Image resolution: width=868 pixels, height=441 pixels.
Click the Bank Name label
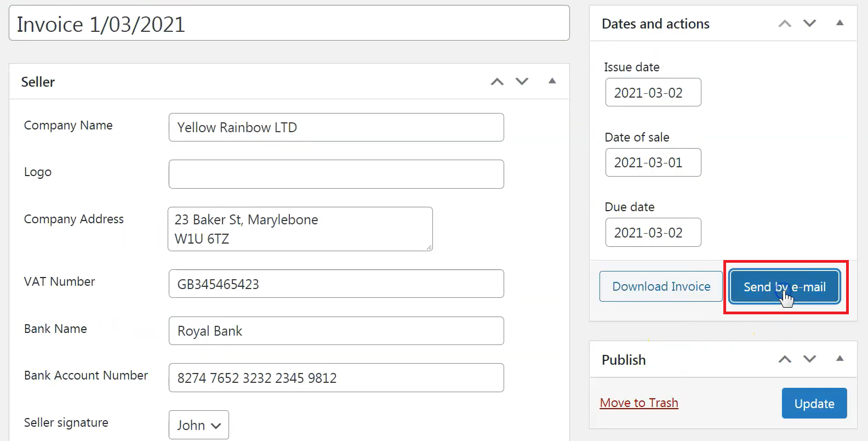pyautogui.click(x=55, y=329)
